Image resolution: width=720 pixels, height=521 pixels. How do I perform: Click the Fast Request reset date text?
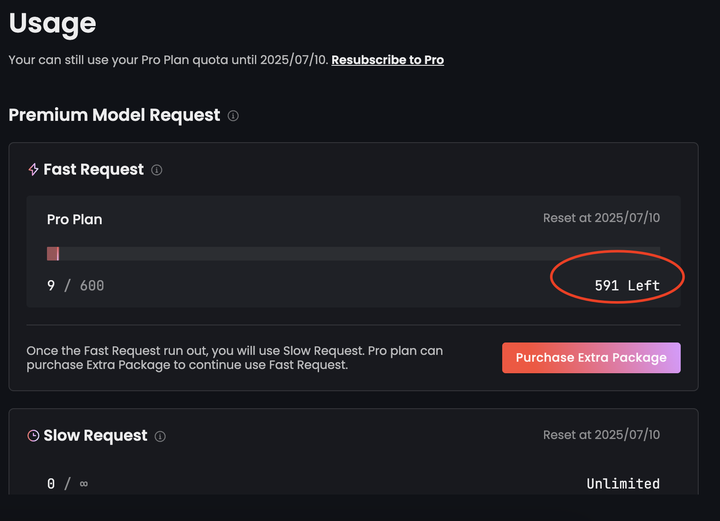601,219
